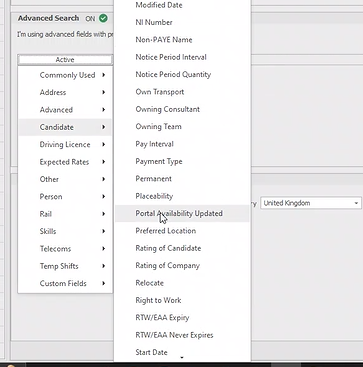This screenshot has width=363, height=367.
Task: Select the Pay Interval field
Action: (x=182, y=144)
